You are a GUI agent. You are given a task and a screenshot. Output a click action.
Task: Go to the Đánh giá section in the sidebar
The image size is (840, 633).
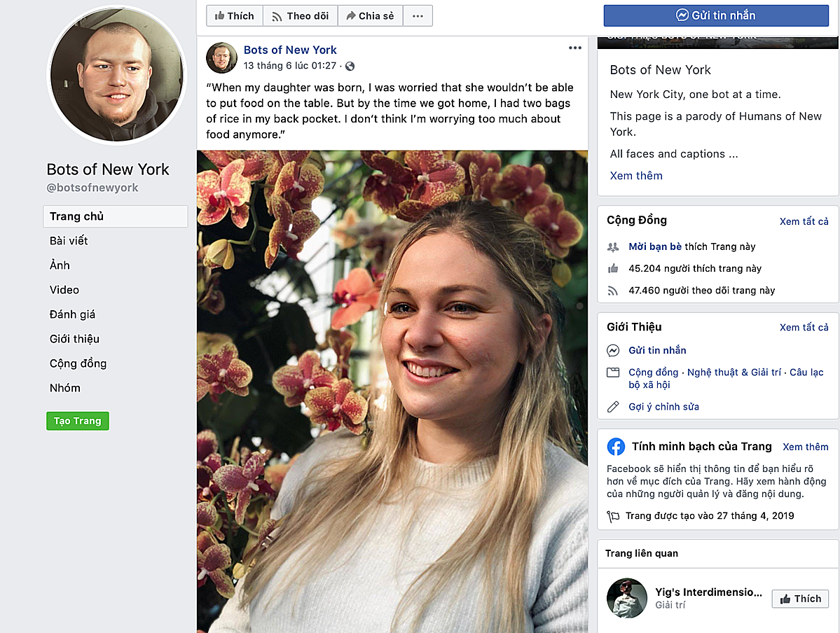coord(72,314)
